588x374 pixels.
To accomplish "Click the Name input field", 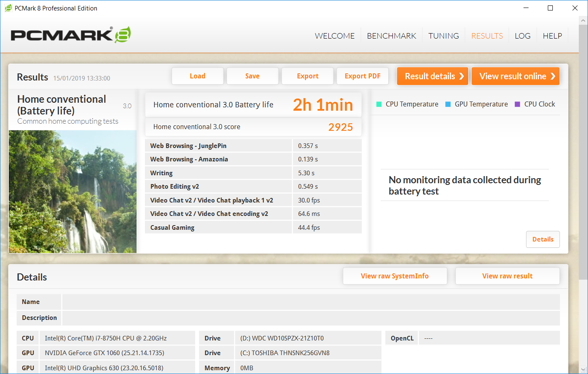I will coord(311,302).
